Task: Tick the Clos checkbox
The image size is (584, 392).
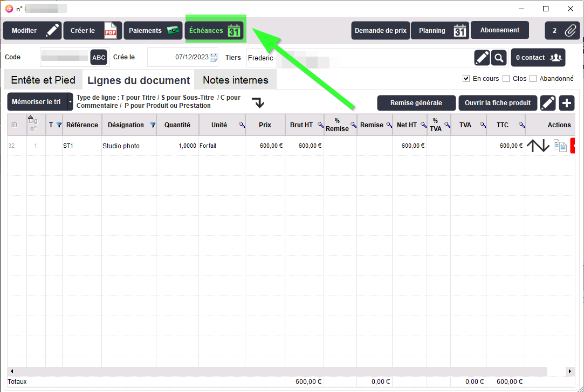Action: [506, 79]
